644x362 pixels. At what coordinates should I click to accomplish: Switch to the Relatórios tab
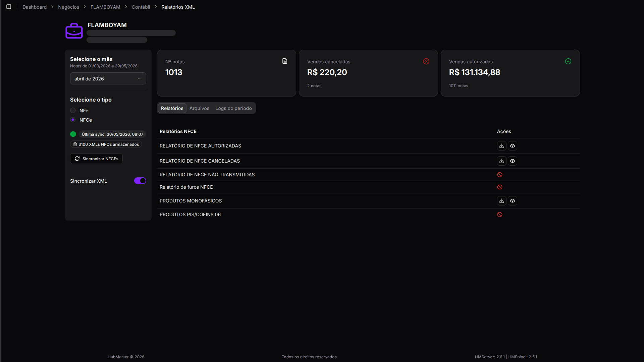point(172,108)
